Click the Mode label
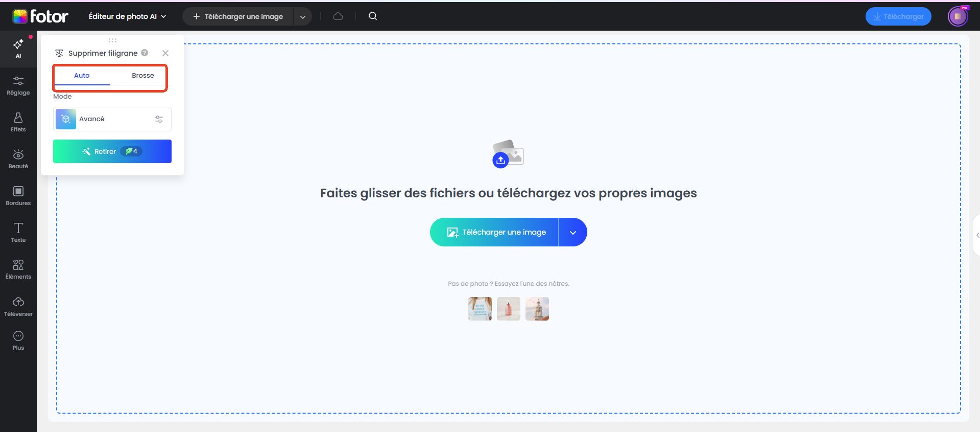This screenshot has height=432, width=980. tap(62, 97)
